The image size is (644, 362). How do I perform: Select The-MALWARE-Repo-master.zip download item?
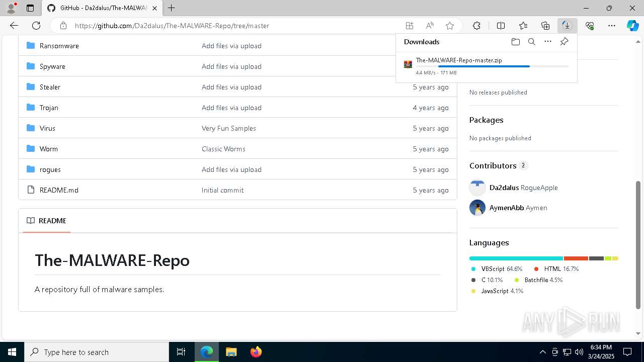[x=486, y=66]
